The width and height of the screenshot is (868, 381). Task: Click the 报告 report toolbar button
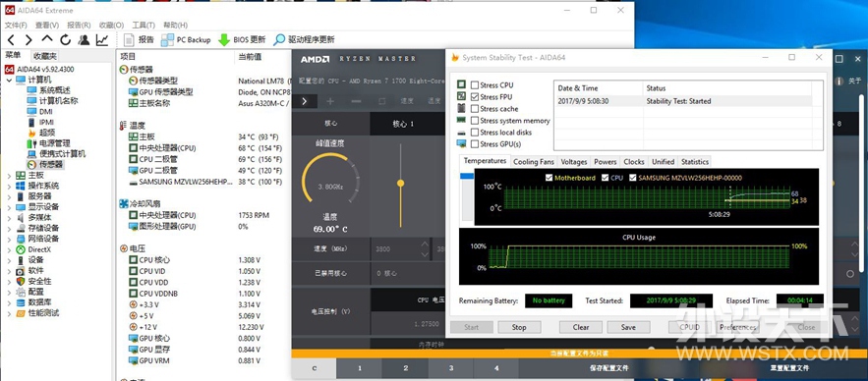click(139, 40)
